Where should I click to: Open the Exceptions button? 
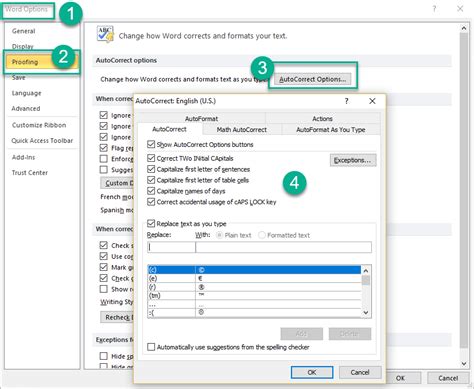(x=353, y=160)
